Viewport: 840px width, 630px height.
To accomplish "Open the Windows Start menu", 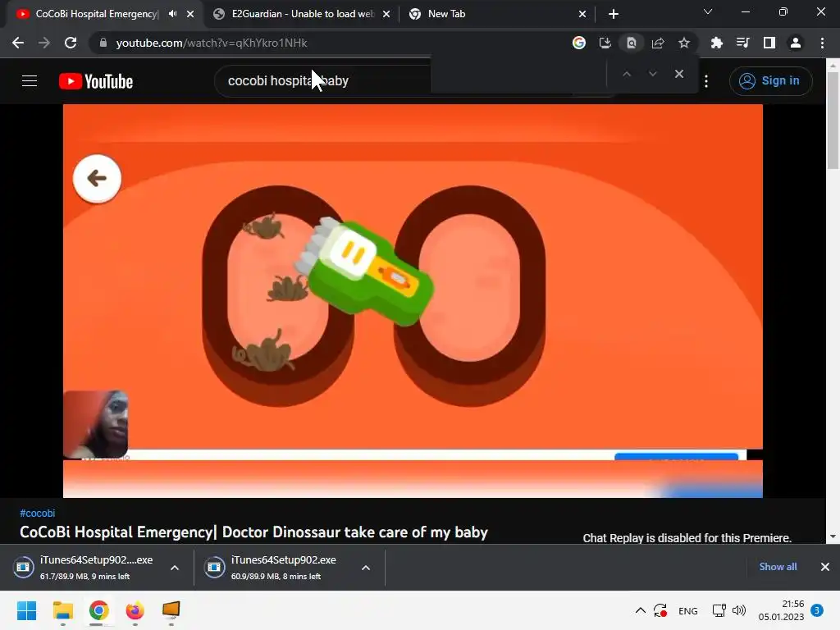I will click(x=26, y=610).
